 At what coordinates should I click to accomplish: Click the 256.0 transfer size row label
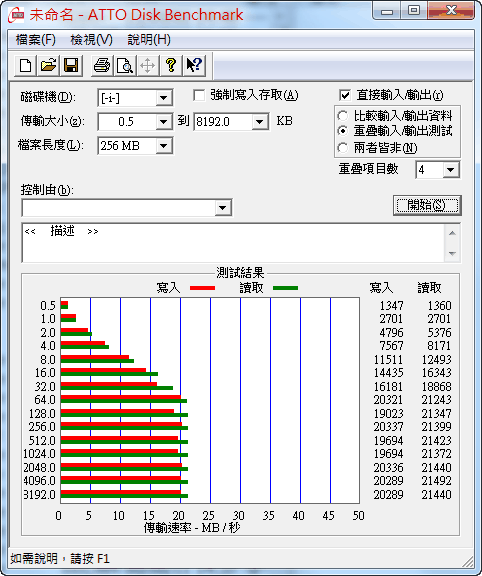(x=42, y=427)
